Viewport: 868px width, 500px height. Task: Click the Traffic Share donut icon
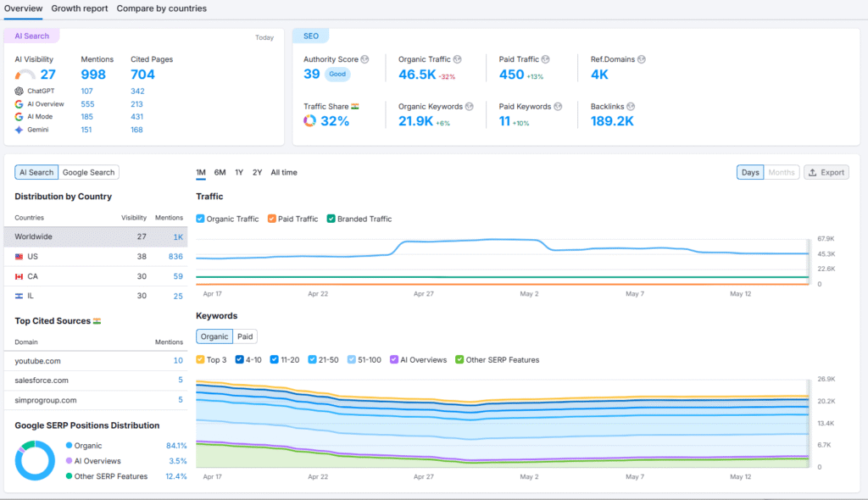[309, 120]
